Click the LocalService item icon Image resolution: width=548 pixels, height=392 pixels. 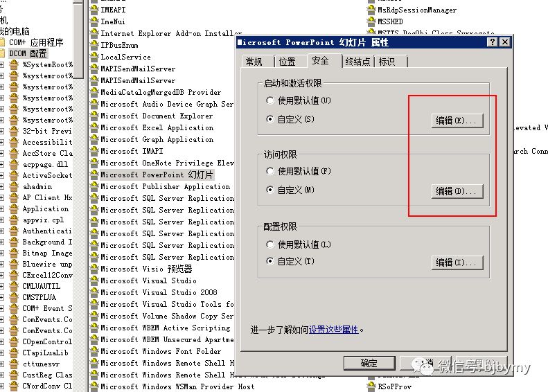coord(94,57)
